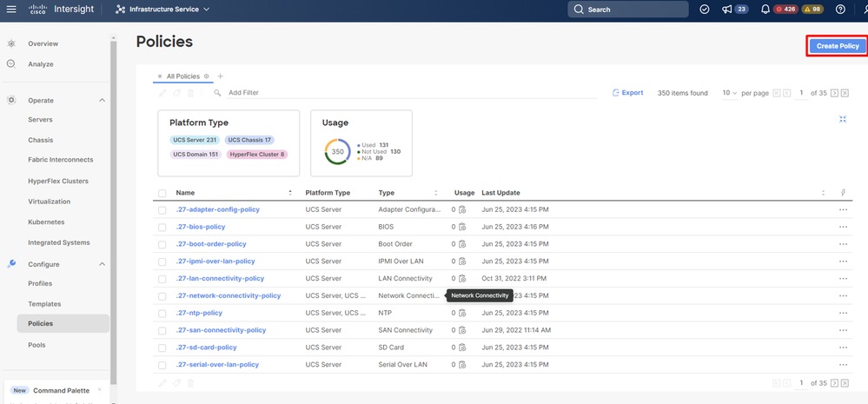Click the Search field in header
The image size is (868, 404).
628,10
